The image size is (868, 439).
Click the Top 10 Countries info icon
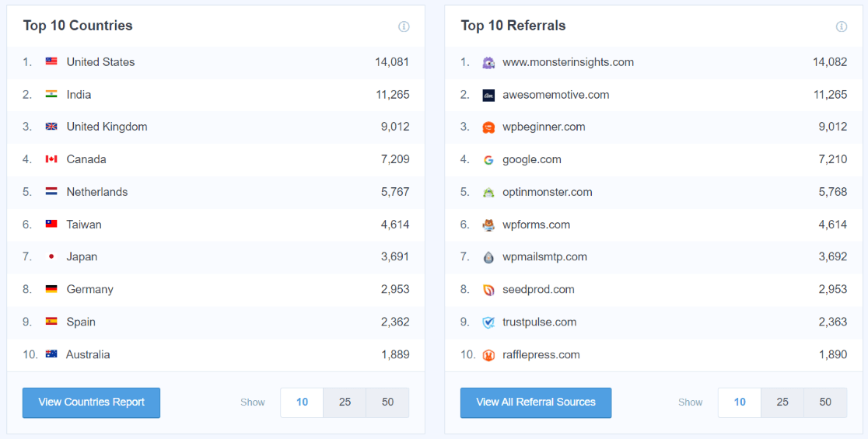tap(404, 26)
